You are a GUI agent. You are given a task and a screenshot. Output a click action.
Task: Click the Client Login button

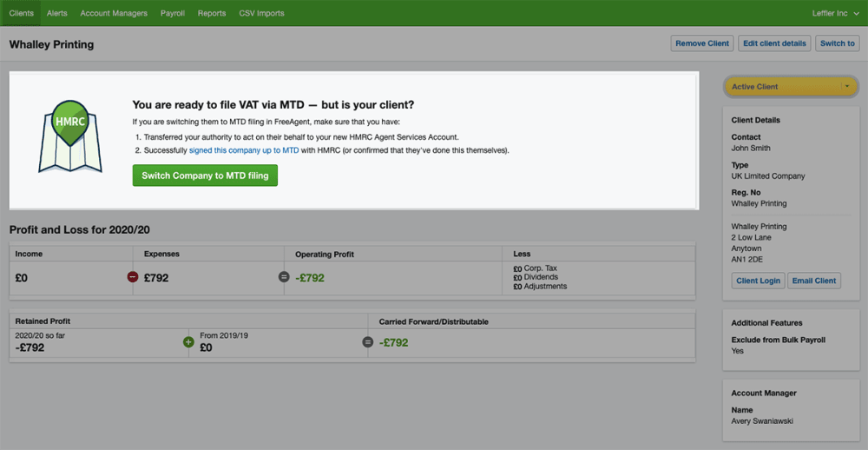[x=758, y=281]
